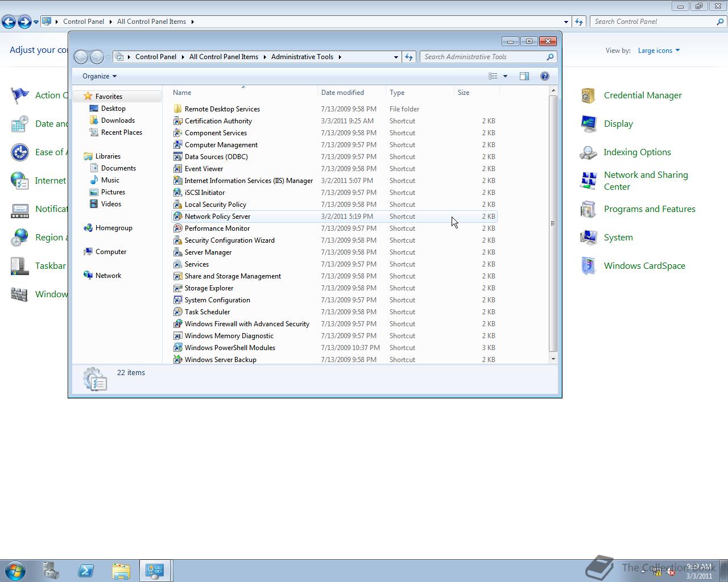Expand Administrative Tools address bar history dropdown
The height and width of the screenshot is (582, 728).
pos(396,57)
